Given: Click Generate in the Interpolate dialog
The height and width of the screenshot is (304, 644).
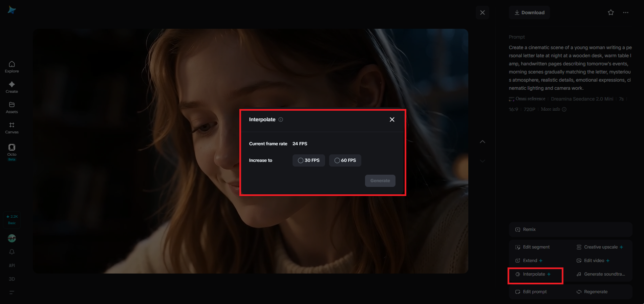Looking at the screenshot, I should [380, 181].
